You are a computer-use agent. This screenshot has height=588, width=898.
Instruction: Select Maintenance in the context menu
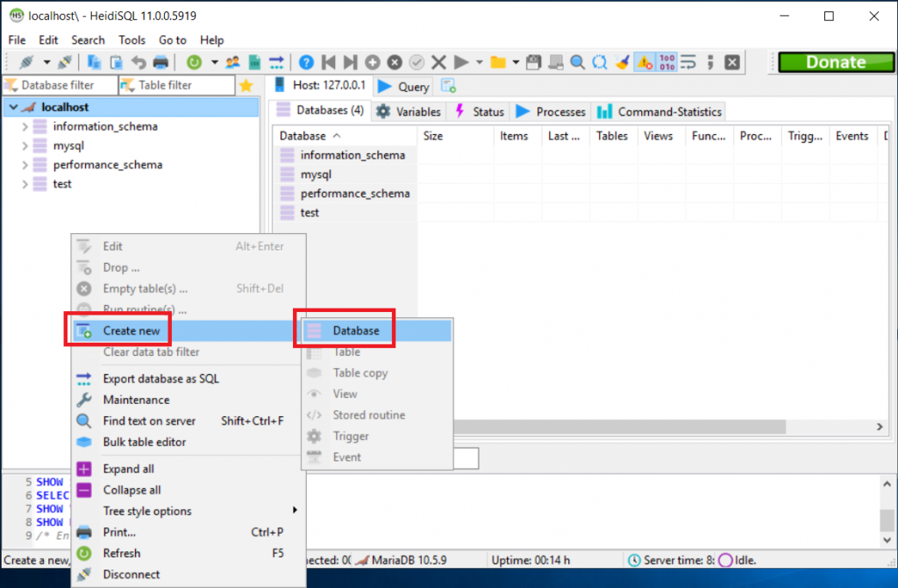pos(188,400)
